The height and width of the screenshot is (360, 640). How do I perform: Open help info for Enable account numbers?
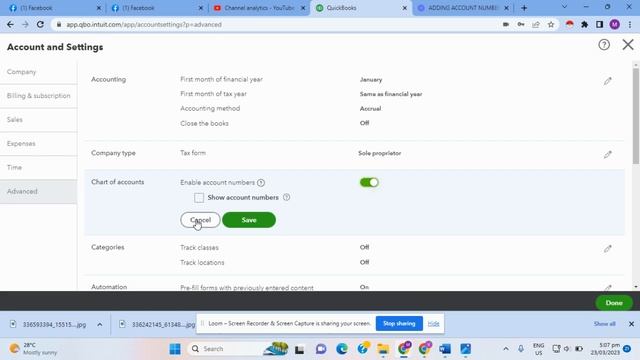[261, 182]
